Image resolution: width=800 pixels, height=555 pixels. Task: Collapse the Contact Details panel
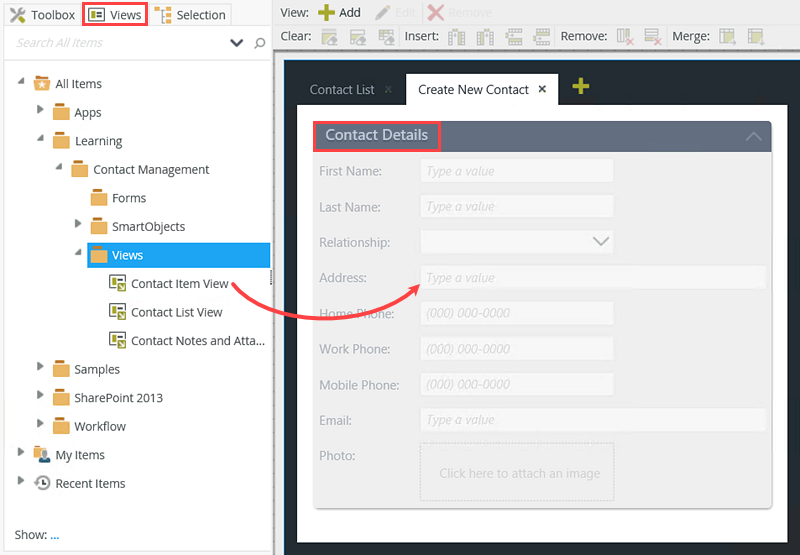(754, 136)
